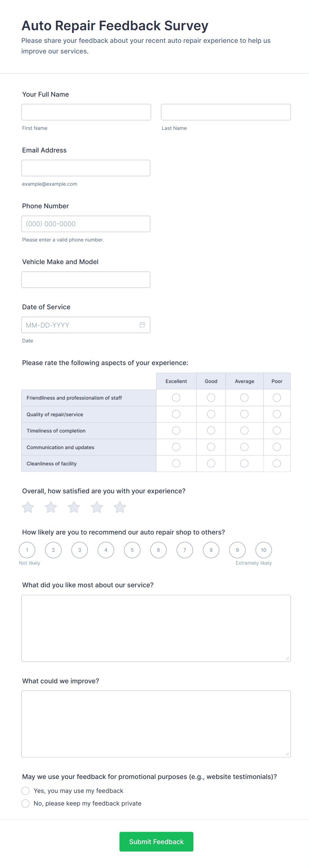The width and height of the screenshot is (309, 868).
Task: Select No, please keep my feedback private
Action: point(25,803)
